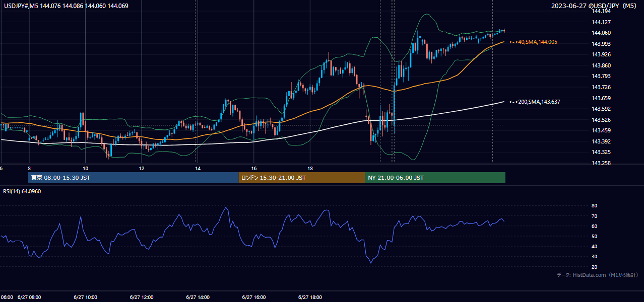Click the hour label 12 under the chart
The width and height of the screenshot is (644, 302).
click(142, 169)
